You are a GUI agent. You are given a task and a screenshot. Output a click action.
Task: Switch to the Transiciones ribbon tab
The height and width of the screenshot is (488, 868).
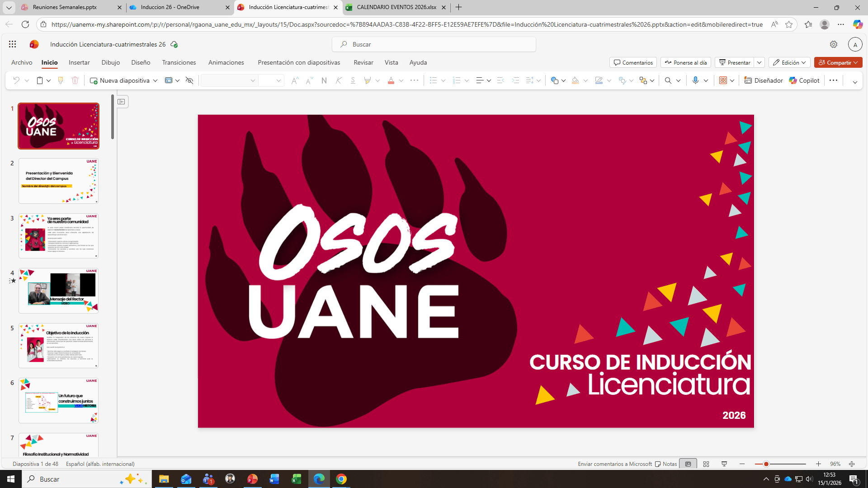(179, 62)
